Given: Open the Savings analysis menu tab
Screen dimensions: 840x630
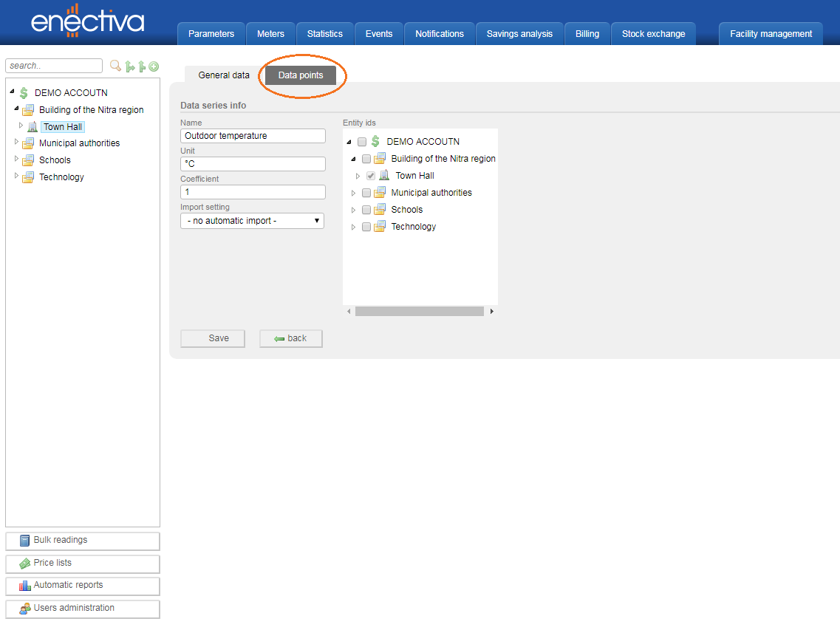Looking at the screenshot, I should click(519, 34).
